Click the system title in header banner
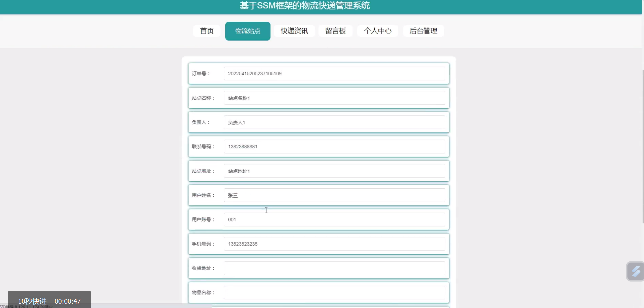Viewport: 644px width, 308px height. tap(304, 6)
